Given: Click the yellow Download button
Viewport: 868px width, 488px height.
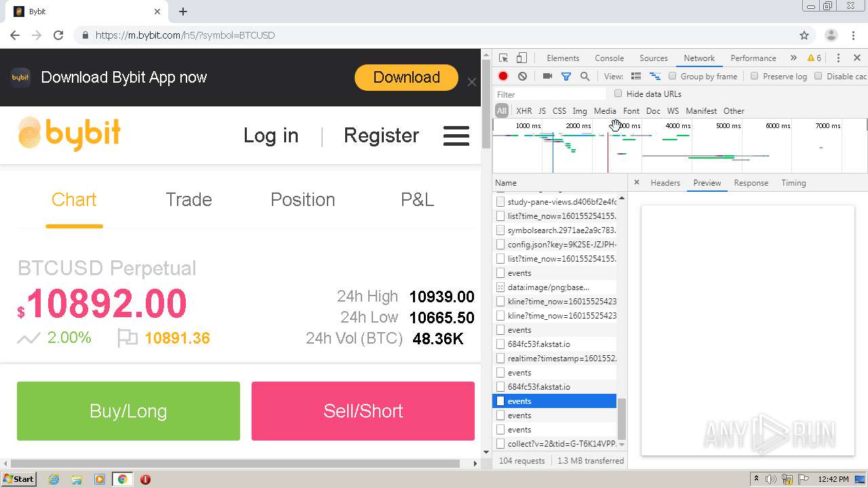Looking at the screenshot, I should tap(406, 77).
